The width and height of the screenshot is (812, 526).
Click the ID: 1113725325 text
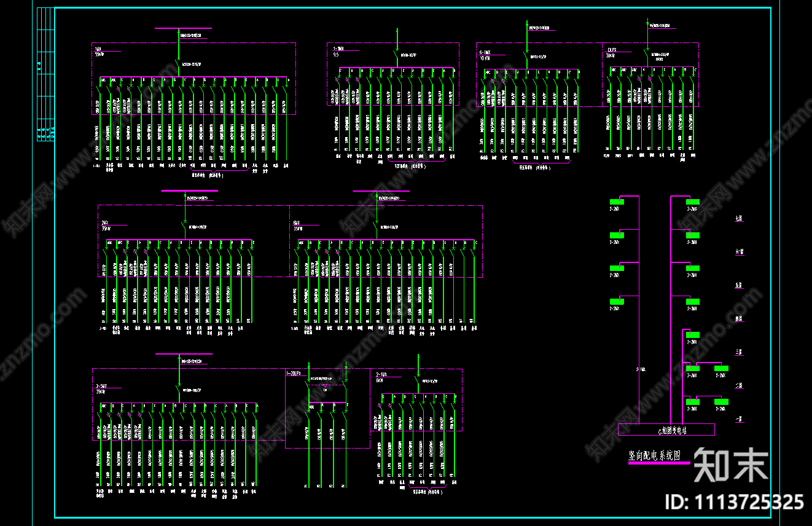735,501
